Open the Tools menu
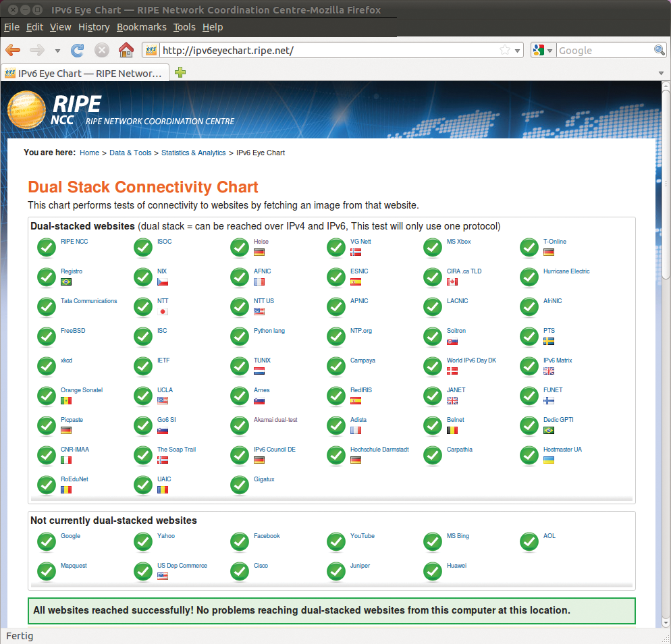Screen dimensions: 671x644 tap(184, 27)
